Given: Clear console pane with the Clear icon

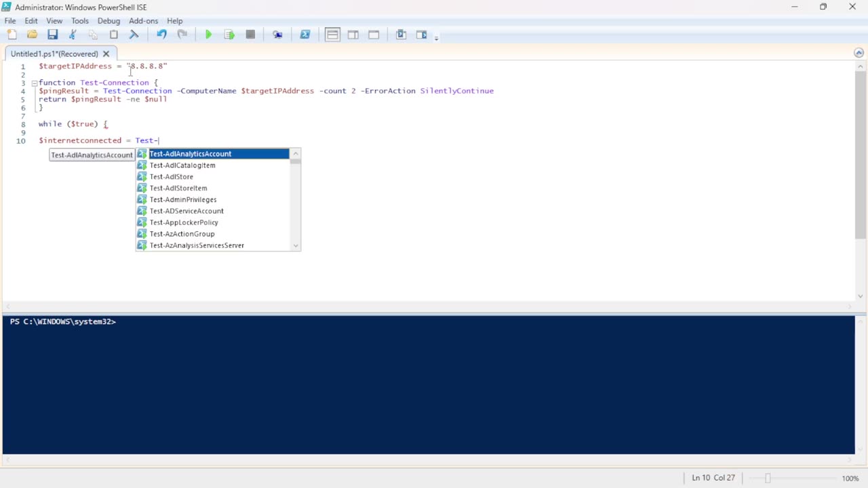Looking at the screenshot, I should pyautogui.click(x=134, y=35).
